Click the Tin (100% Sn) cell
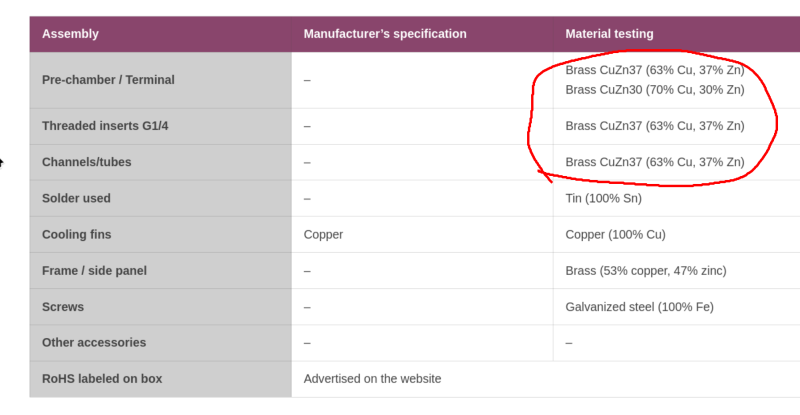Image resolution: width=800 pixels, height=415 pixels. tap(604, 198)
